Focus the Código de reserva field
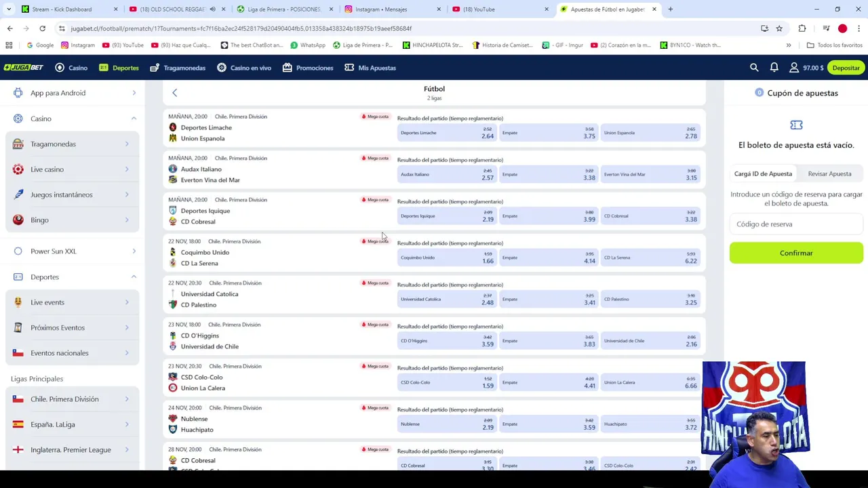 [x=796, y=224]
